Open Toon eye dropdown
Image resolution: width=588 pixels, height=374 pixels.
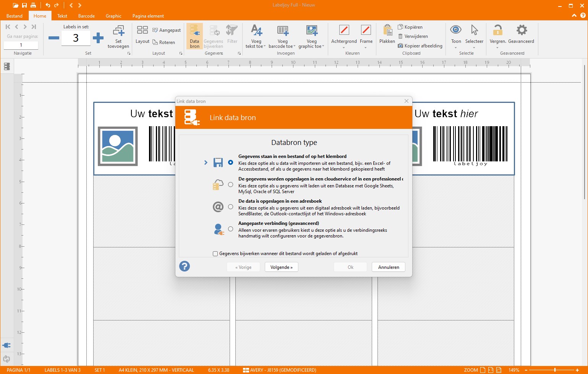(456, 36)
